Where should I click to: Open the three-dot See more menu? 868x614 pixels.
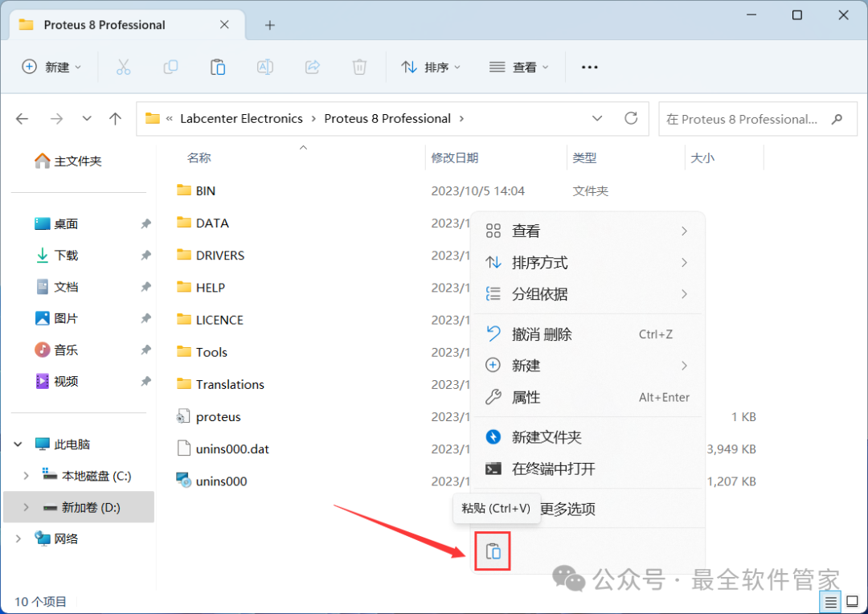coord(590,67)
